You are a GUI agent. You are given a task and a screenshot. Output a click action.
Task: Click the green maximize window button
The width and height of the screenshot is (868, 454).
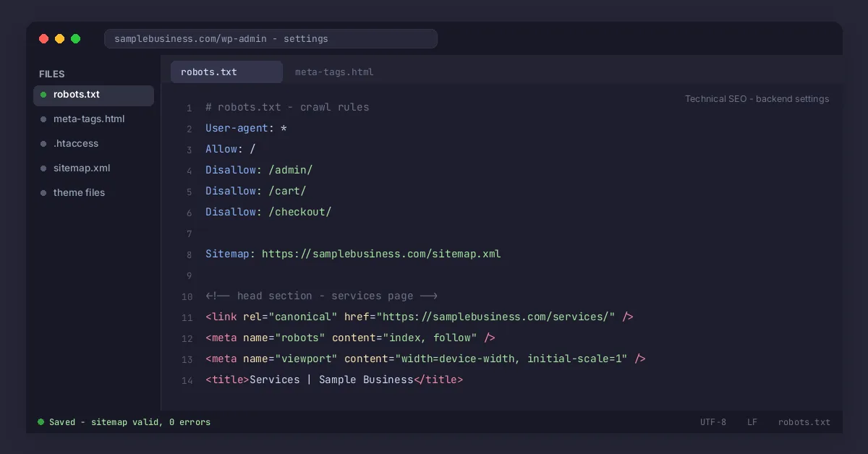(76, 39)
